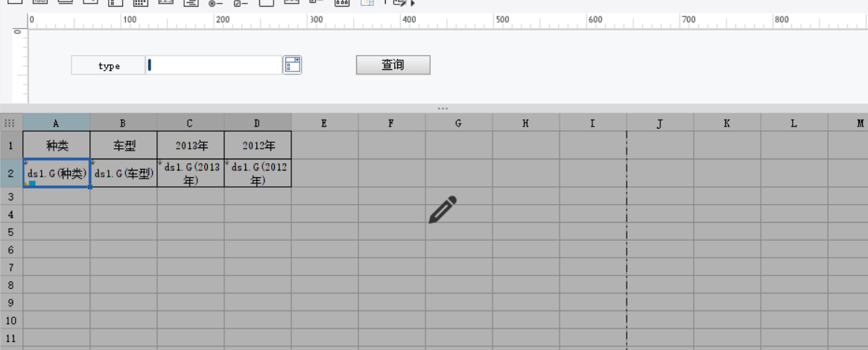This screenshot has width=868, height=350.
Task: Click the calendar grid widget icon in toolbar
Action: [140, 3]
